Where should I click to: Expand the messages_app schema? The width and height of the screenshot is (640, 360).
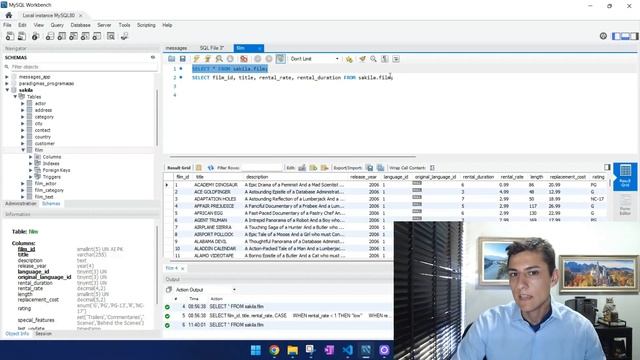tap(7, 77)
